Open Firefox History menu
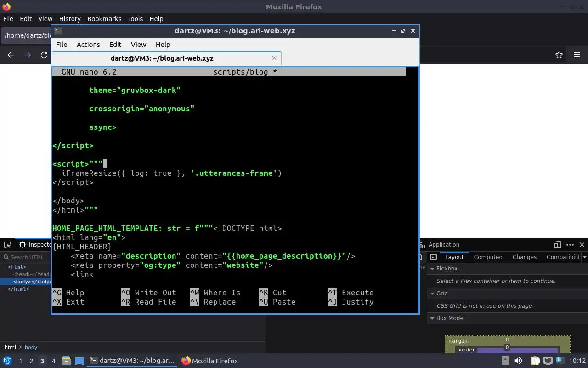This screenshot has height=368, width=588. pos(70,19)
